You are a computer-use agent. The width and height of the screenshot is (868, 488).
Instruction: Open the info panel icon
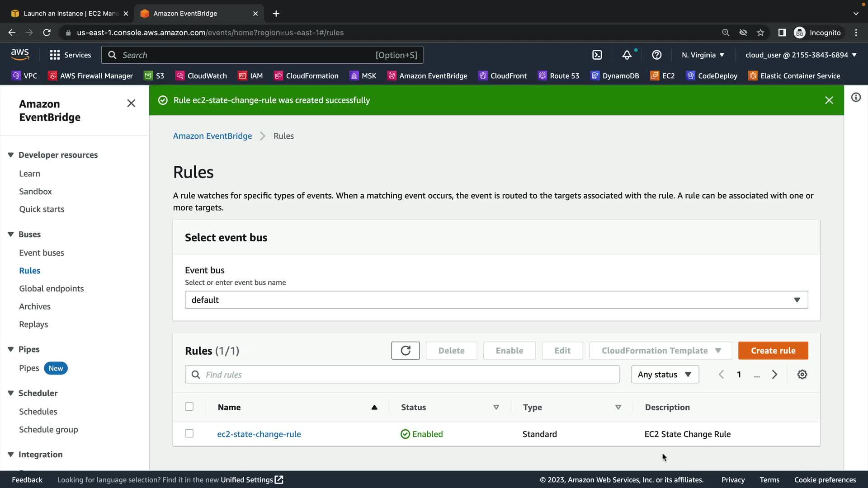(x=856, y=98)
